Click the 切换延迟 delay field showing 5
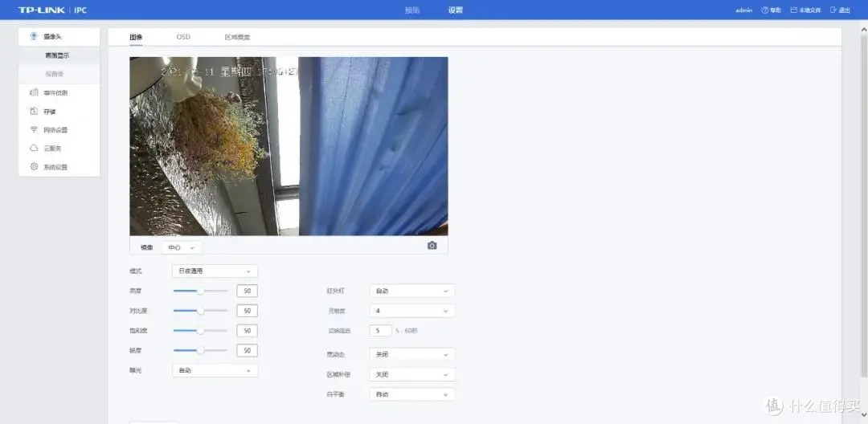Image resolution: width=868 pixels, height=424 pixels. pyautogui.click(x=380, y=331)
